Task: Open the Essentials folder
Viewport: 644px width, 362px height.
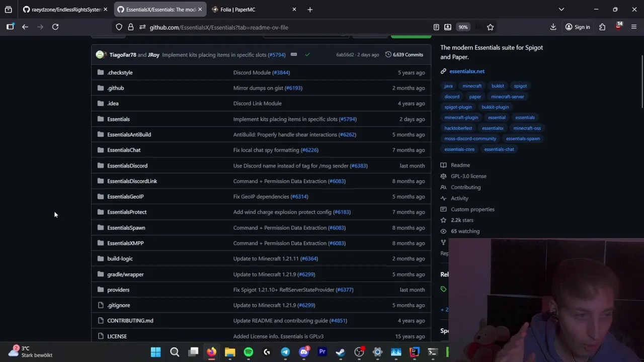Action: click(118, 119)
